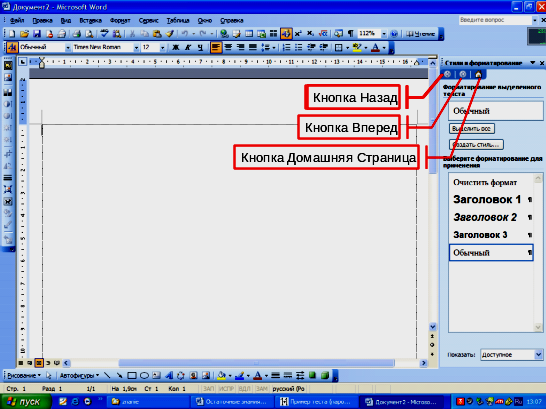Apply superscript x² icon
This screenshot has width=546, height=409.
pos(298,34)
